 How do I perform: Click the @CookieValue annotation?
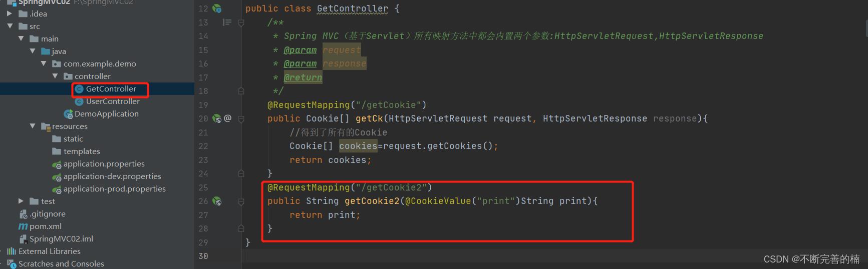pos(438,201)
